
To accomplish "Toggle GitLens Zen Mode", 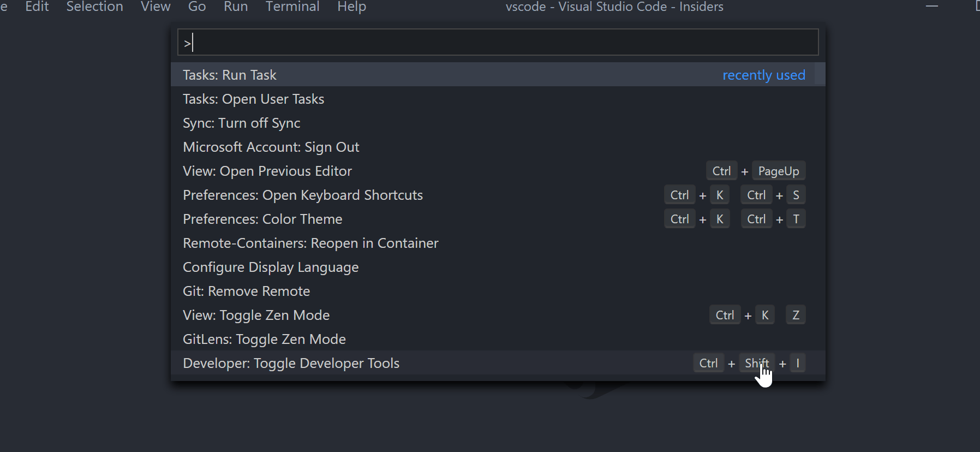I will pyautogui.click(x=264, y=339).
